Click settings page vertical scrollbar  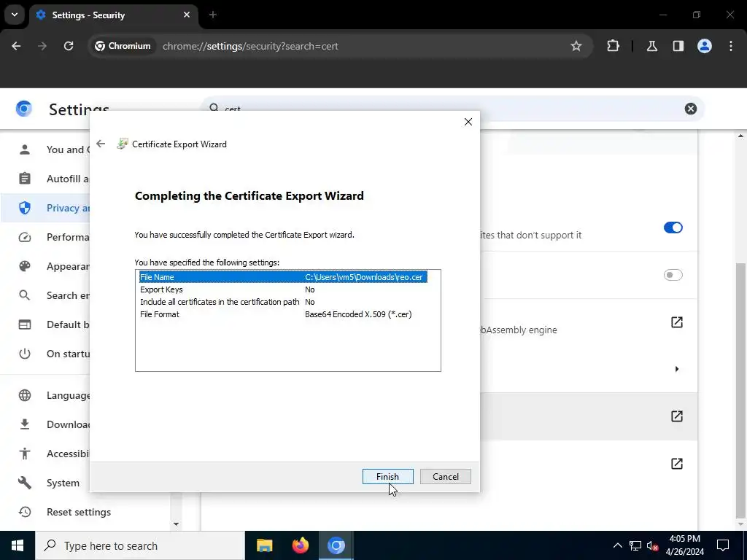click(x=741, y=391)
